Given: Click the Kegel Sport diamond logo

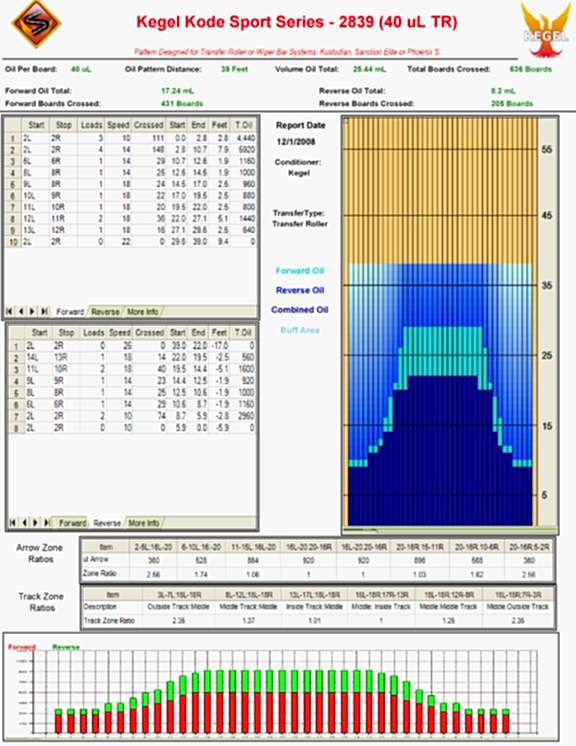Looking at the screenshot, I should (x=37, y=24).
